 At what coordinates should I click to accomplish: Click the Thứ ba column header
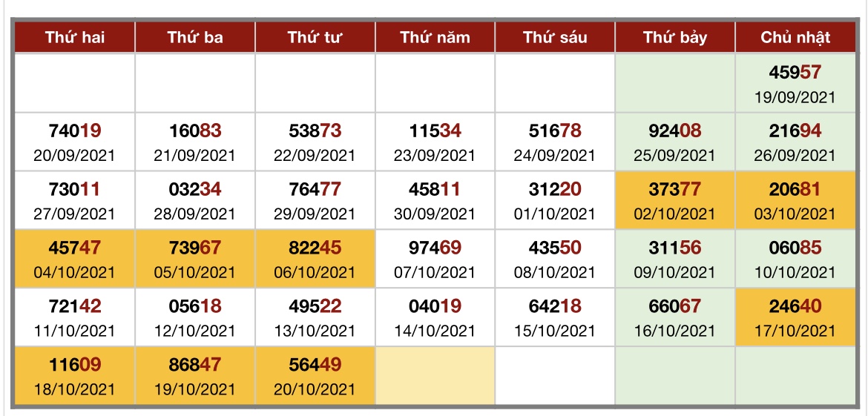[x=195, y=37]
